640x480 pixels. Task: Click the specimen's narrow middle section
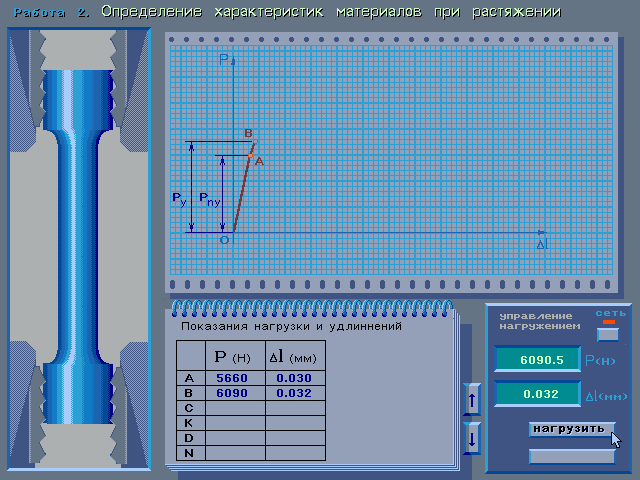click(x=78, y=249)
